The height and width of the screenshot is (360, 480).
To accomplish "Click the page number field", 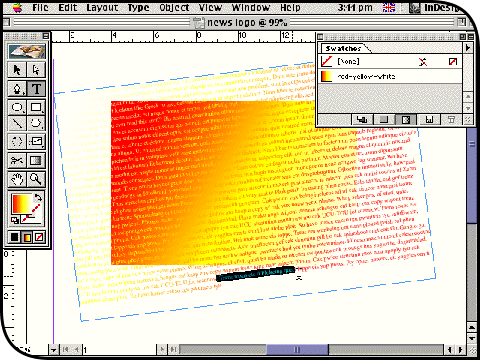I will [119, 350].
